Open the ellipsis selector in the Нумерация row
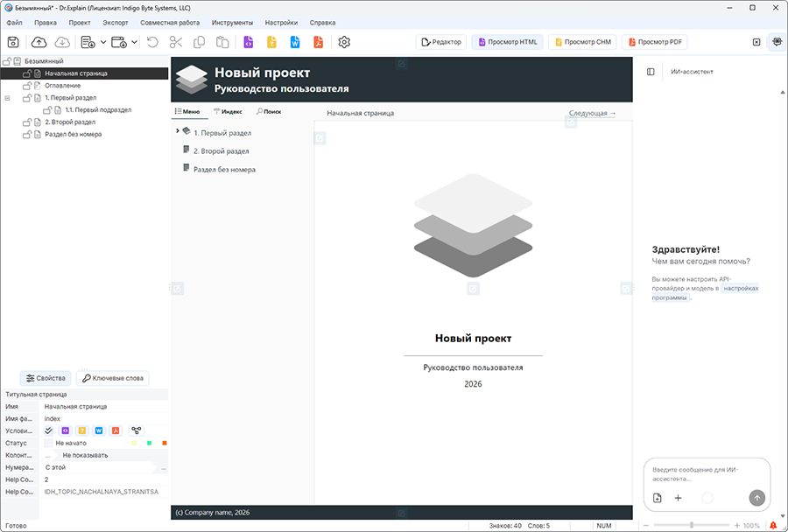Screen dimensions: 788x532 164,468
